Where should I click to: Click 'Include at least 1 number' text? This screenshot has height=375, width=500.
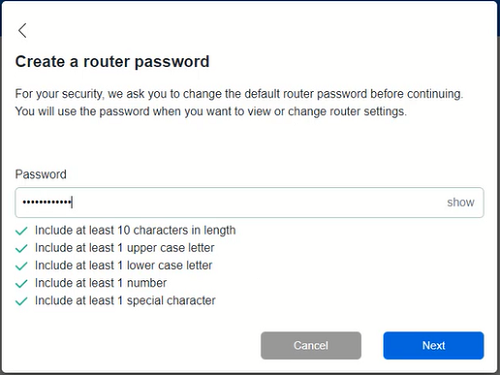(101, 283)
